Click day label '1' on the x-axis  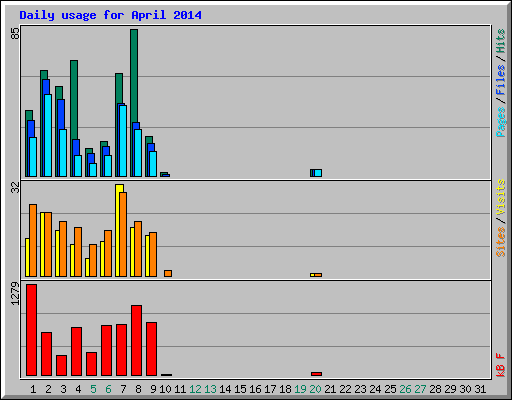(33, 389)
